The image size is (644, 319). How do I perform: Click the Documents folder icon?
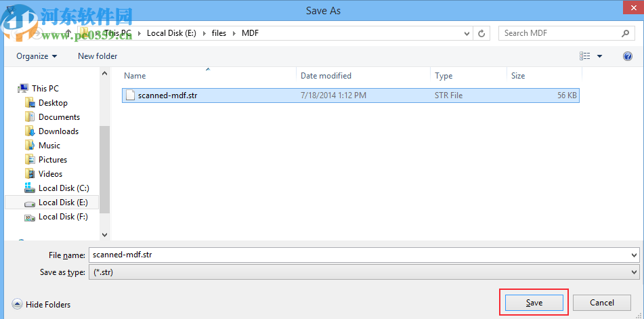click(30, 116)
